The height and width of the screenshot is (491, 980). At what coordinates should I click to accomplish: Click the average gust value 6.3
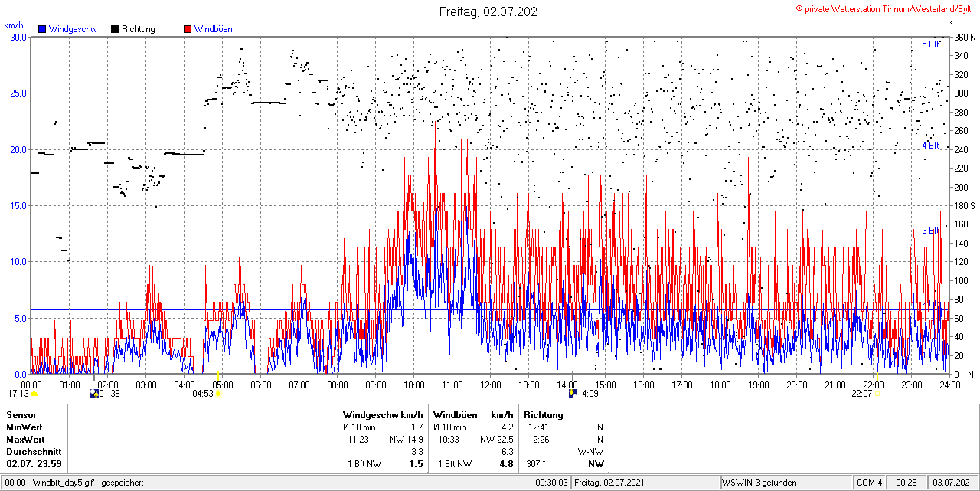point(507,451)
